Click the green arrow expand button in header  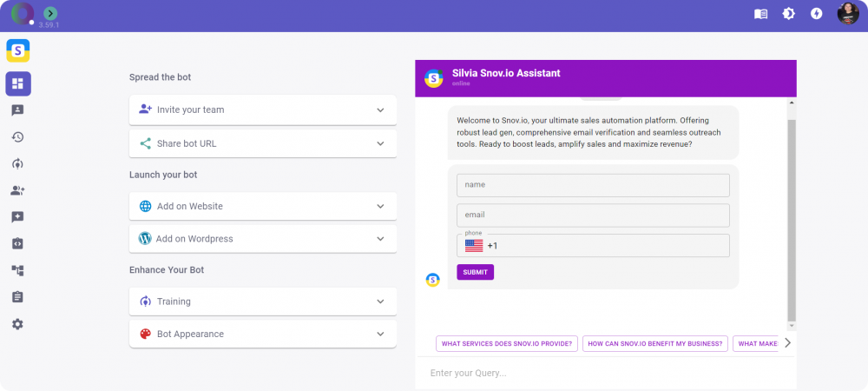point(50,13)
